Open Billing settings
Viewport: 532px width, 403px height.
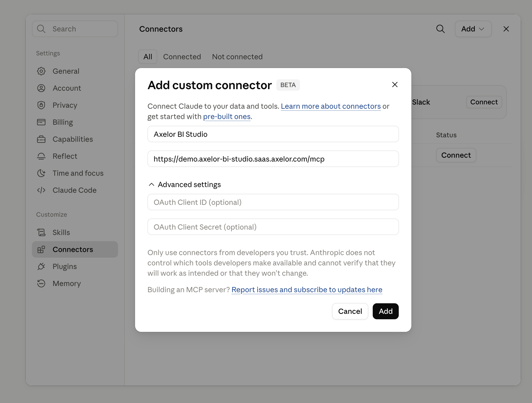coord(75,122)
